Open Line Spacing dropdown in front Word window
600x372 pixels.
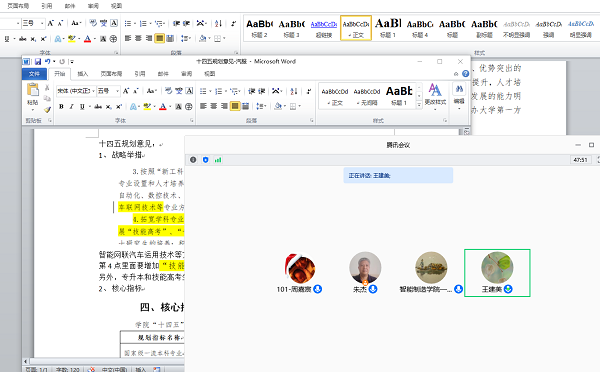(261, 106)
